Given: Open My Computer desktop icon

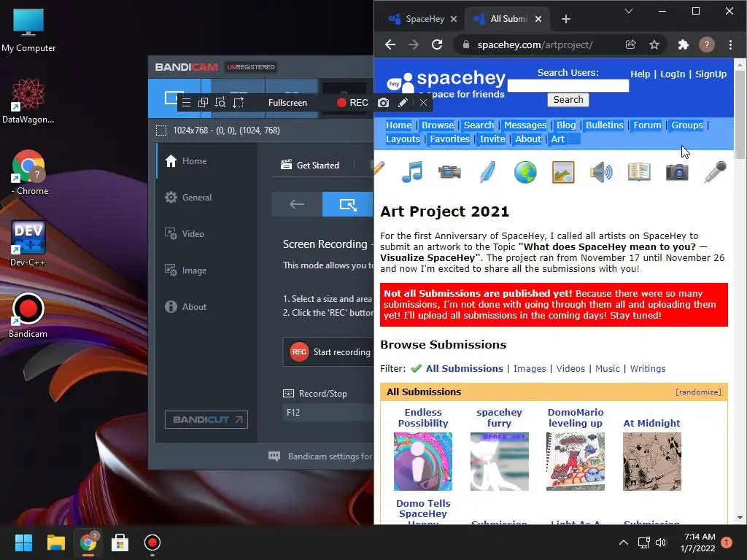Looking at the screenshot, I should pyautogui.click(x=28, y=29).
